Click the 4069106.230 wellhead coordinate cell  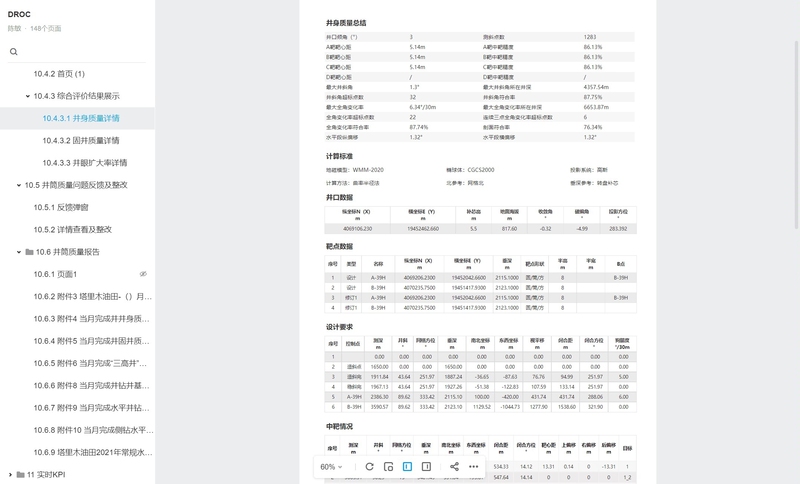[x=357, y=229]
